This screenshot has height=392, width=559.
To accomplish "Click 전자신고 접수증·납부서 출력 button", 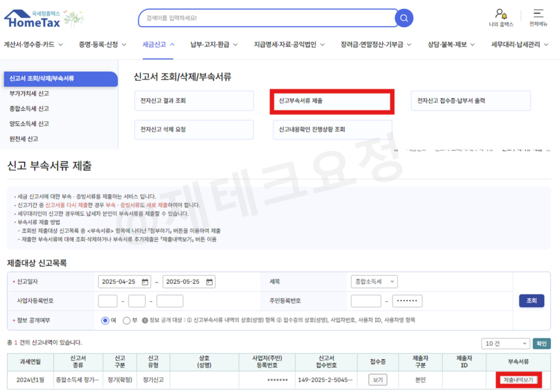I will pyautogui.click(x=471, y=100).
